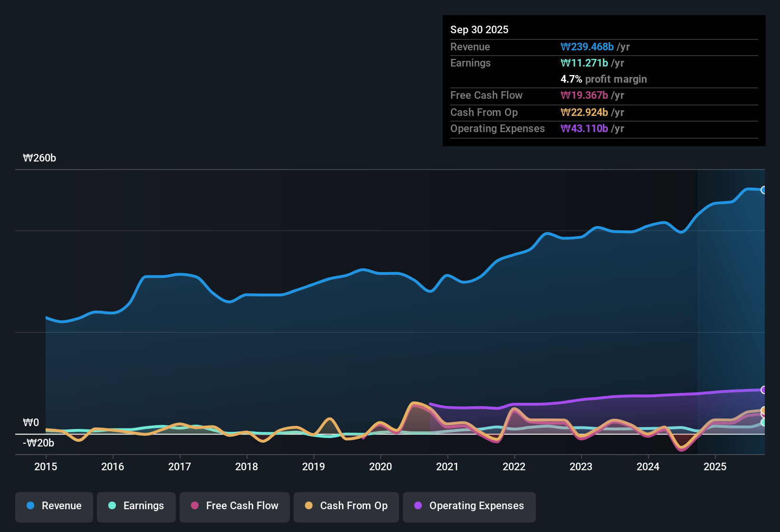Viewport: 780px width, 532px height.
Task: Hide the Free Cash Flow series
Action: point(234,506)
